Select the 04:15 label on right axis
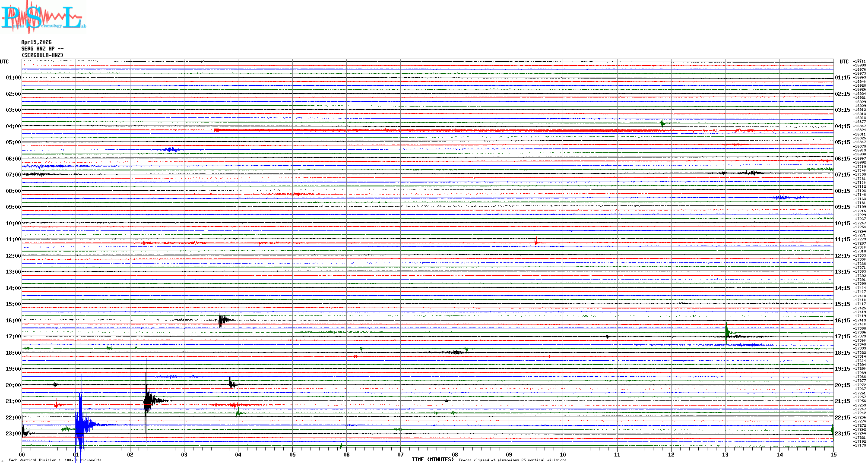This screenshot has width=868, height=466. (842, 126)
